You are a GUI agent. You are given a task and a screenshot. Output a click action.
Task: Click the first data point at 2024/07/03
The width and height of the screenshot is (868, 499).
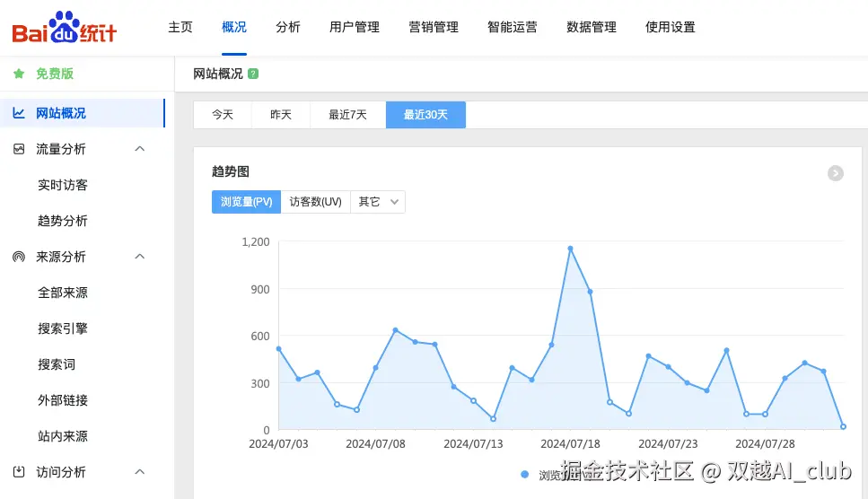pos(278,349)
